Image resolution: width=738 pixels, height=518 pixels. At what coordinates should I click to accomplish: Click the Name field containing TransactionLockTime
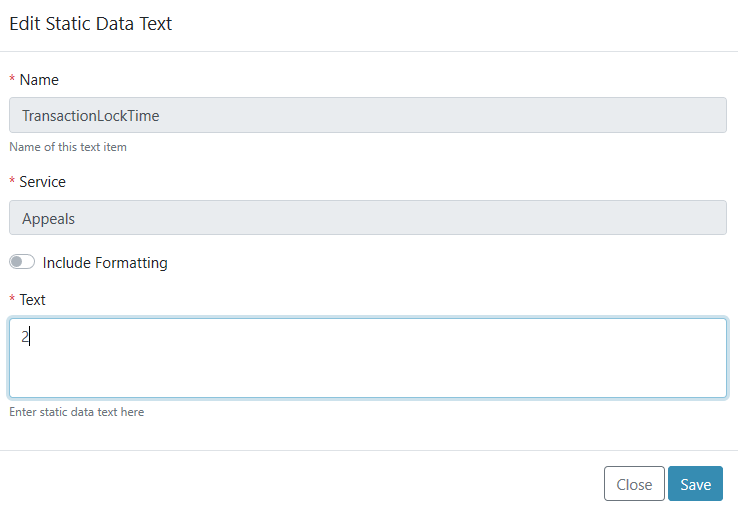(x=368, y=115)
